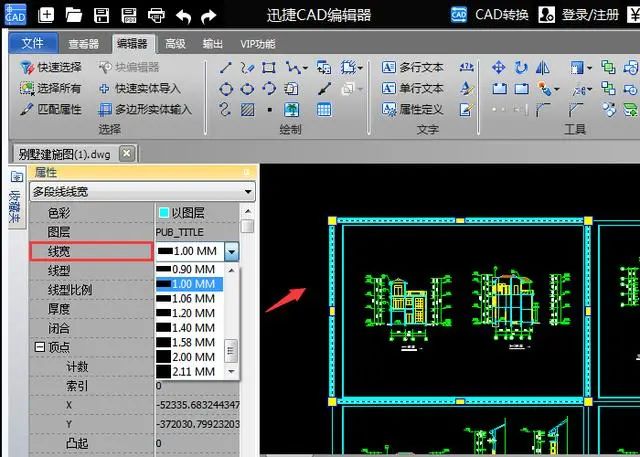
Task: Open the 线宽 value dropdown arrow
Action: click(231, 251)
